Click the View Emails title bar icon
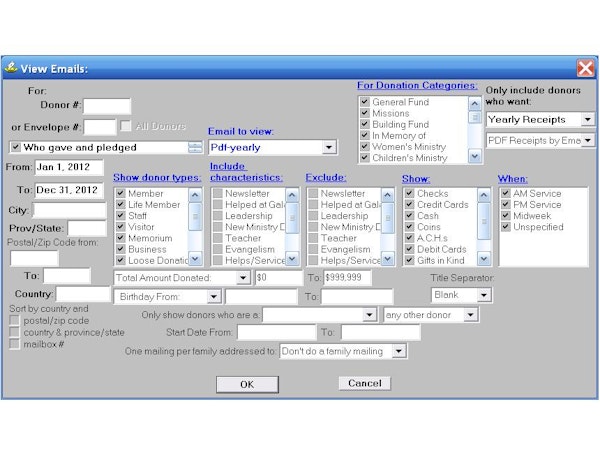 coord(11,68)
